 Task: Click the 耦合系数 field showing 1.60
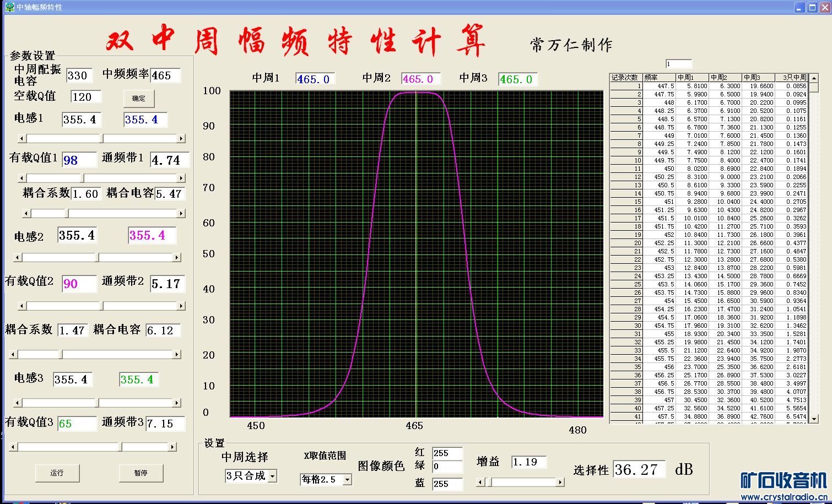coord(86,194)
